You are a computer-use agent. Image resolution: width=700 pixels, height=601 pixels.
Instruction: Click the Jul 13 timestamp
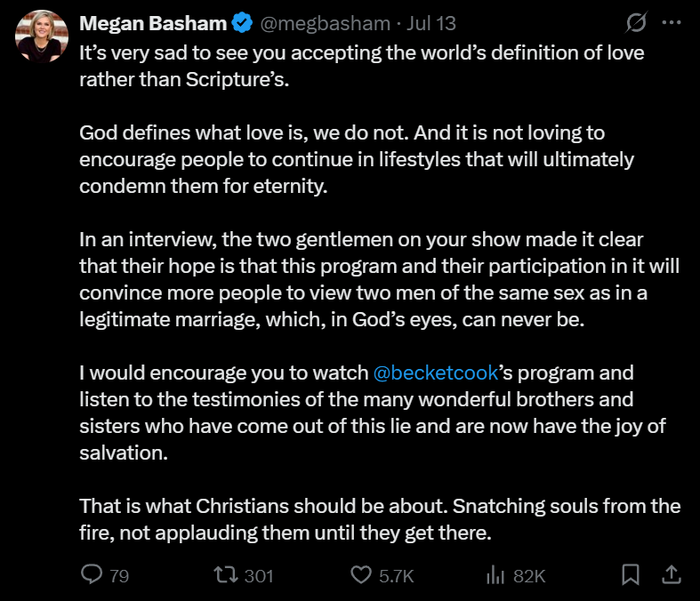coord(430,23)
